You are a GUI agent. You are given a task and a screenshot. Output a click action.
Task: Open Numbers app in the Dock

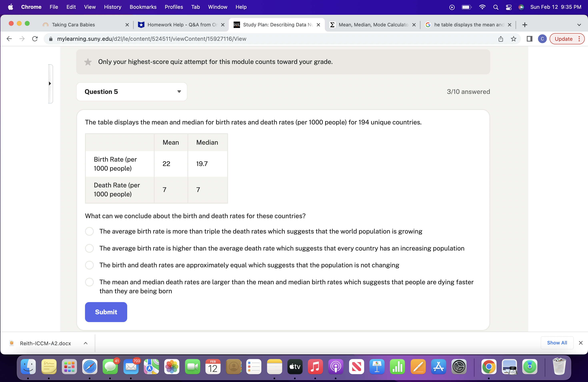click(x=397, y=366)
